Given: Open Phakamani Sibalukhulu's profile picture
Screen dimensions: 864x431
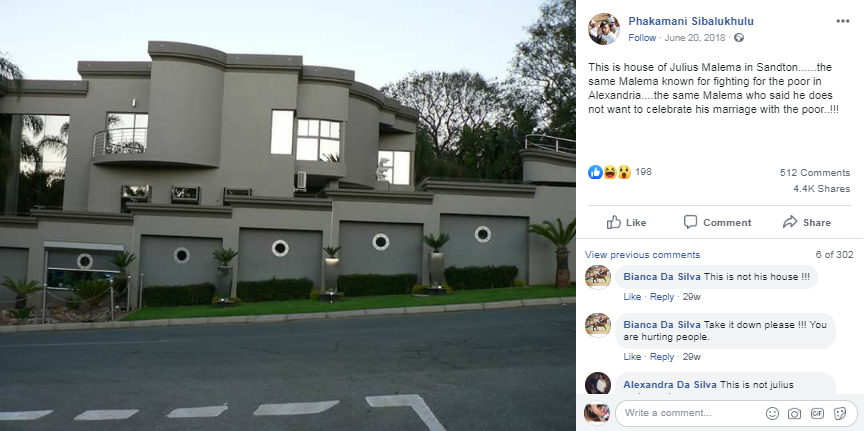Looking at the screenshot, I should click(604, 29).
